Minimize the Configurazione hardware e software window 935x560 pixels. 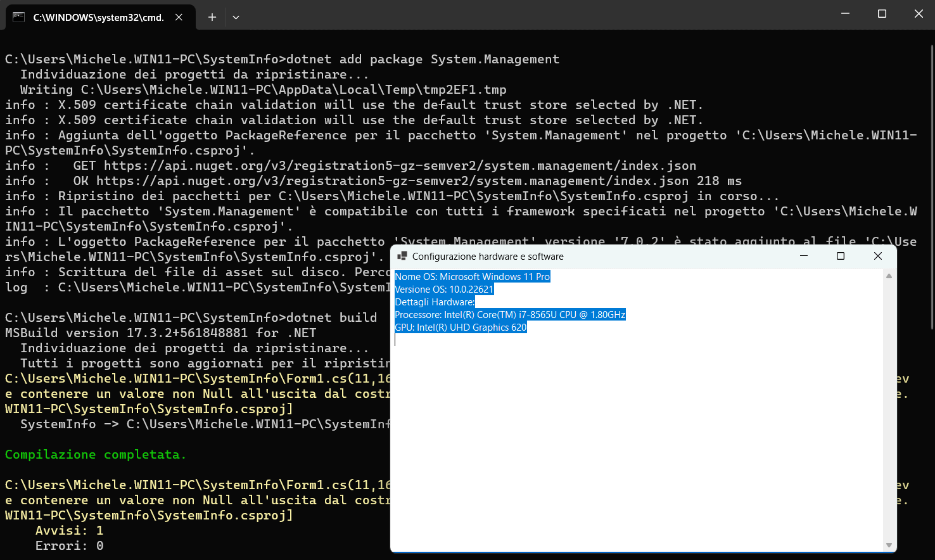pos(804,256)
